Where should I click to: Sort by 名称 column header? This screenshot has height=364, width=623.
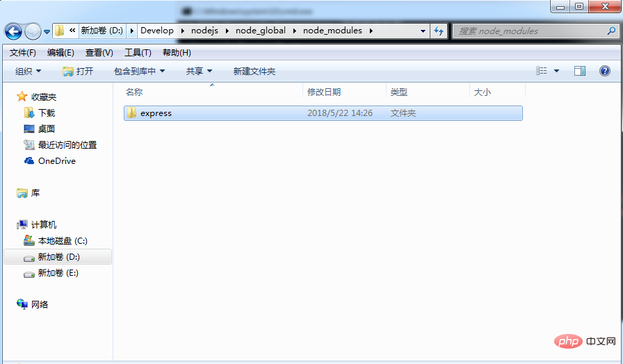coord(134,92)
